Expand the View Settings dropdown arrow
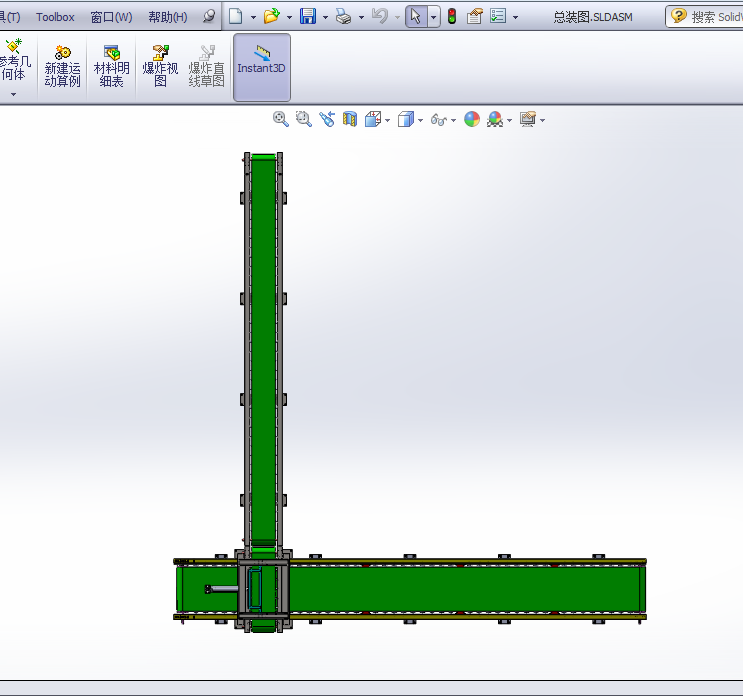Viewport: 743px width, 696px height. [542, 120]
